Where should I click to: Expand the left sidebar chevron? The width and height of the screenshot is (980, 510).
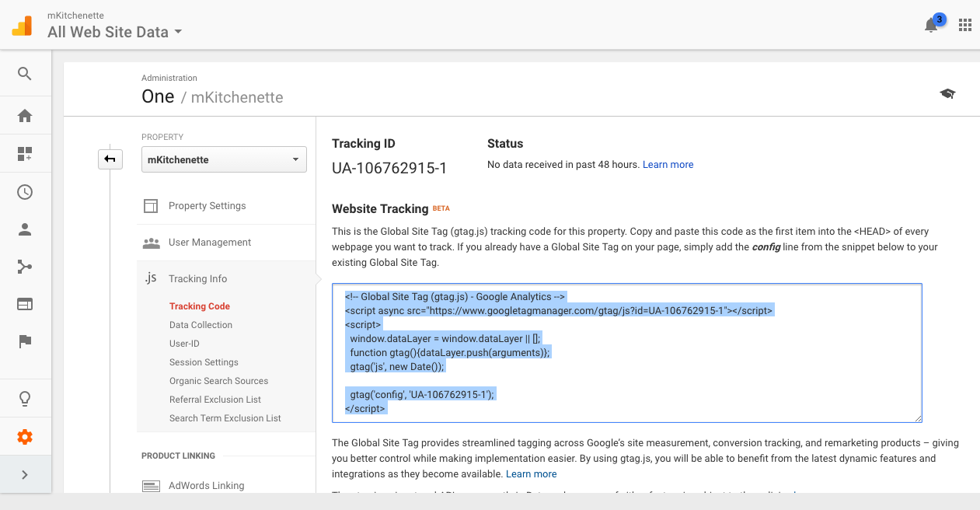coord(25,474)
